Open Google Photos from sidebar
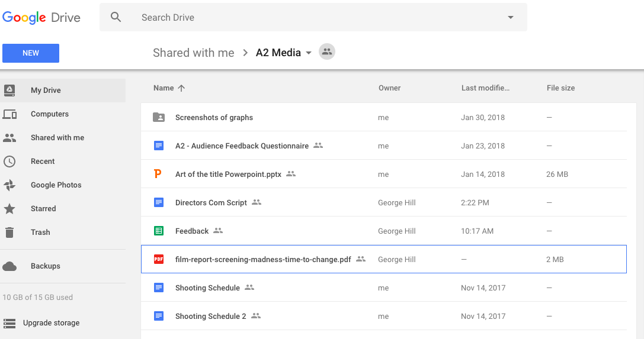The width and height of the screenshot is (644, 339). pos(56,185)
